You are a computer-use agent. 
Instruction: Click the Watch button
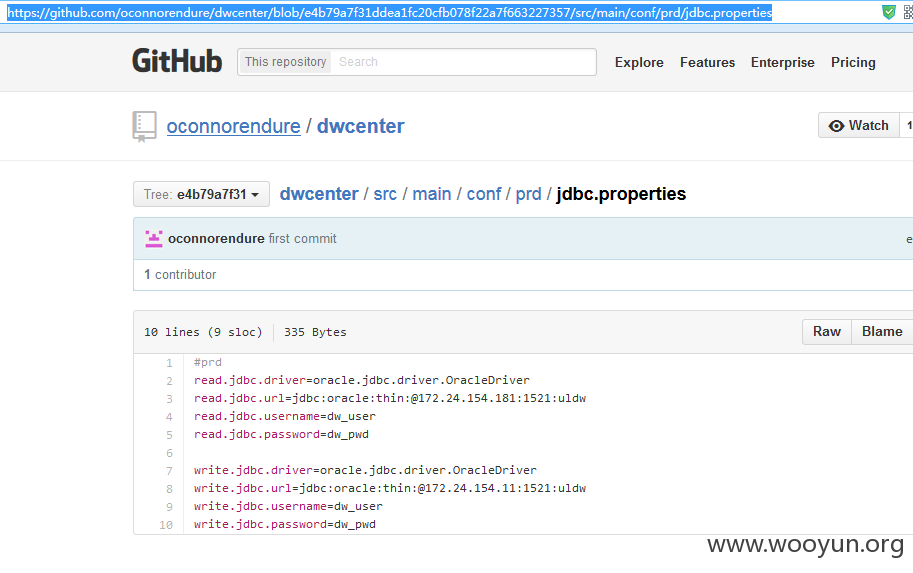point(859,125)
